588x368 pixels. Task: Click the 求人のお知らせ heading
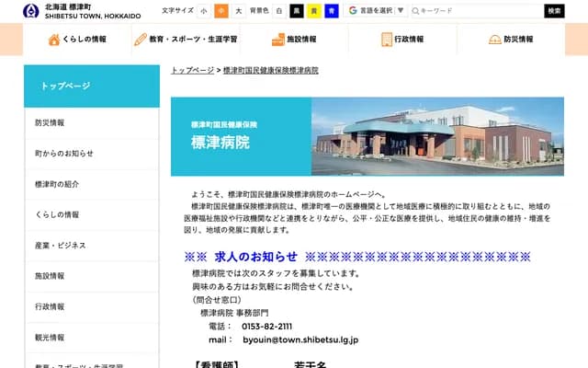[256, 257]
